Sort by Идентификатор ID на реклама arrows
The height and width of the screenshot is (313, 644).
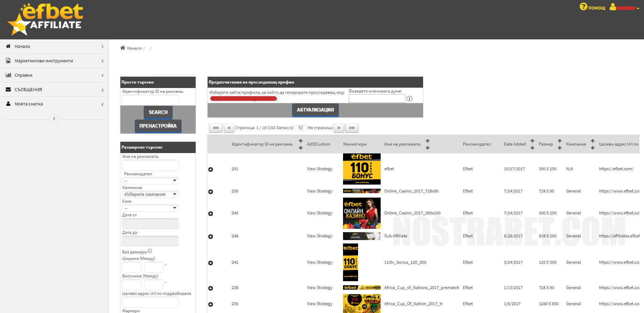(x=301, y=144)
